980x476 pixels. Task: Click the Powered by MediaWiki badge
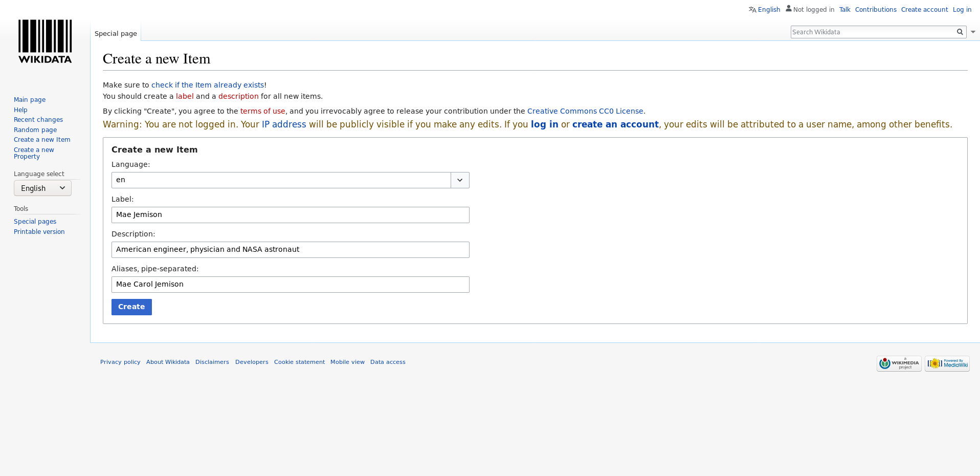click(x=947, y=363)
